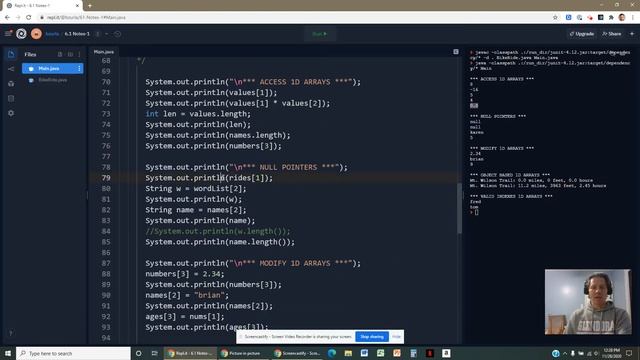Image resolution: width=640 pixels, height=360 pixels.
Task: Run the program with Run button
Action: click(320, 34)
